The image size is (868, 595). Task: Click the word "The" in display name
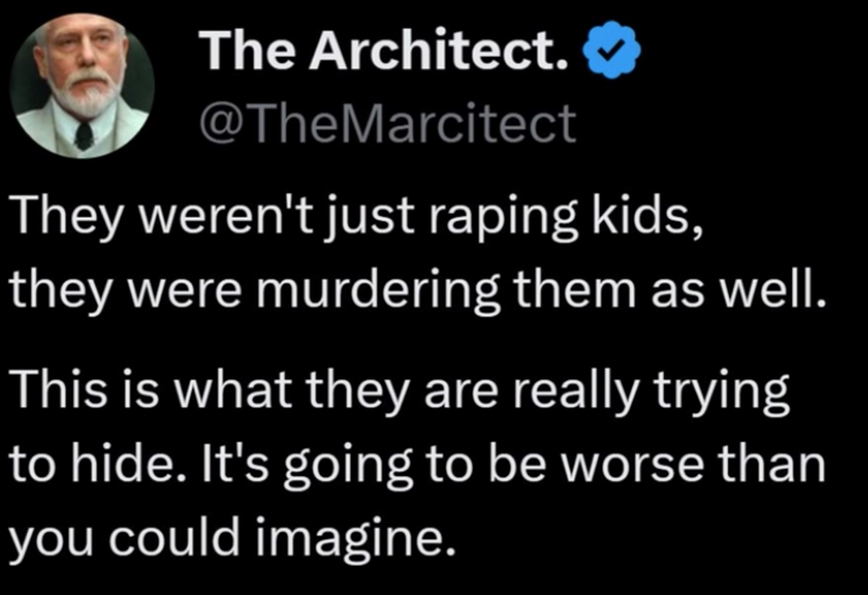click(x=248, y=50)
